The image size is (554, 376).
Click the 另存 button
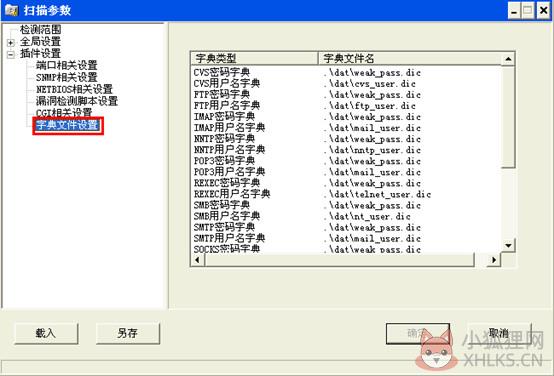pyautogui.click(x=128, y=333)
